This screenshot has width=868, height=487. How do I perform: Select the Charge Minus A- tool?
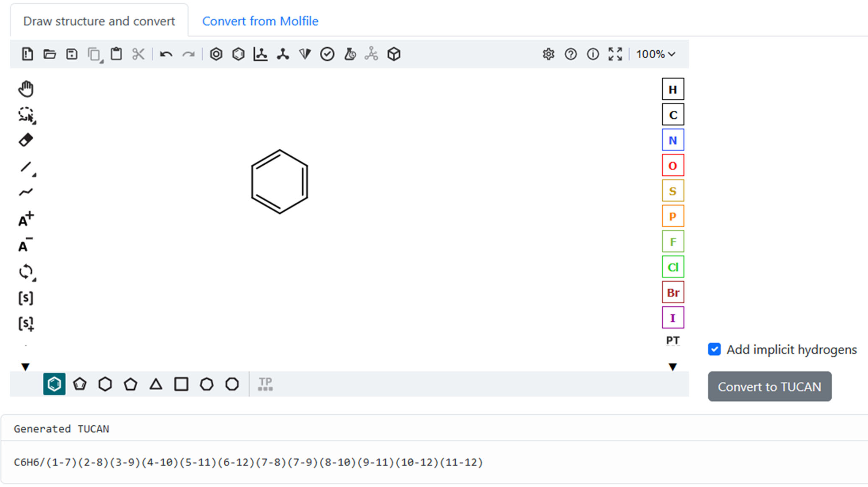click(26, 245)
